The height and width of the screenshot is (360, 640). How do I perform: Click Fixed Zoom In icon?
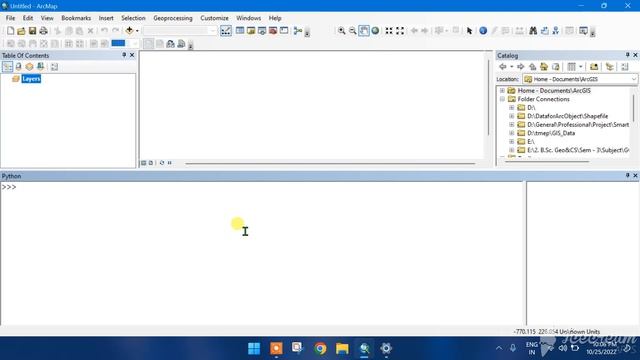coord(389,31)
